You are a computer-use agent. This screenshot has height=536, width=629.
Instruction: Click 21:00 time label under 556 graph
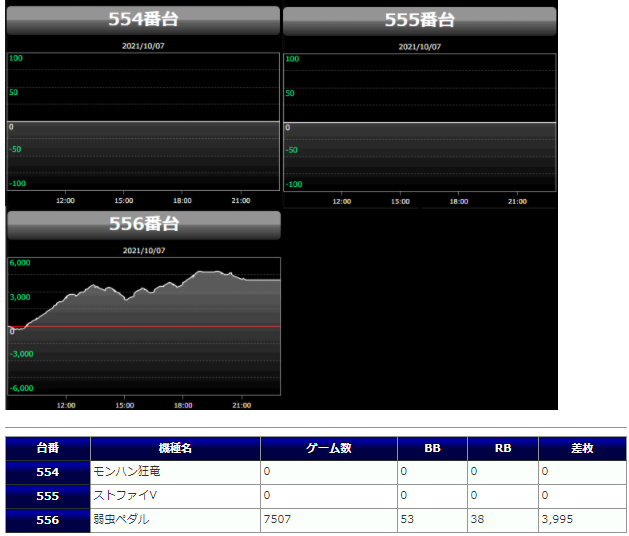[x=241, y=405]
